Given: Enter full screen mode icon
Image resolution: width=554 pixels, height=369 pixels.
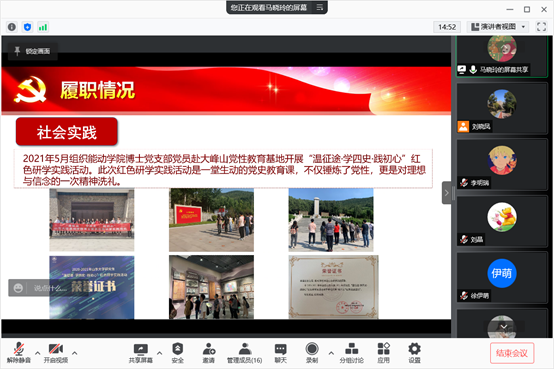Looking at the screenshot, I should (541, 27).
